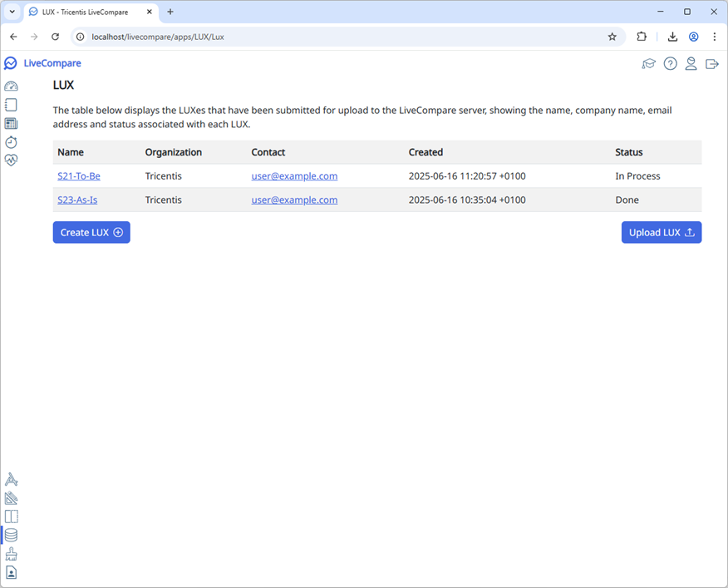
Task: Click the help question mark icon
Action: point(670,64)
